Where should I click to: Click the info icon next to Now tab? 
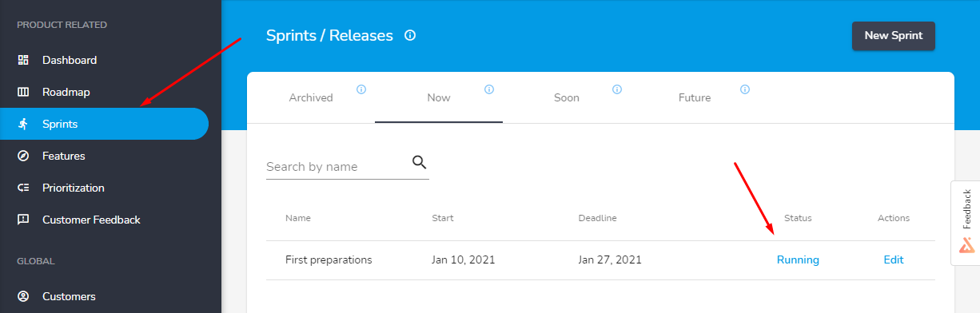[x=489, y=89]
